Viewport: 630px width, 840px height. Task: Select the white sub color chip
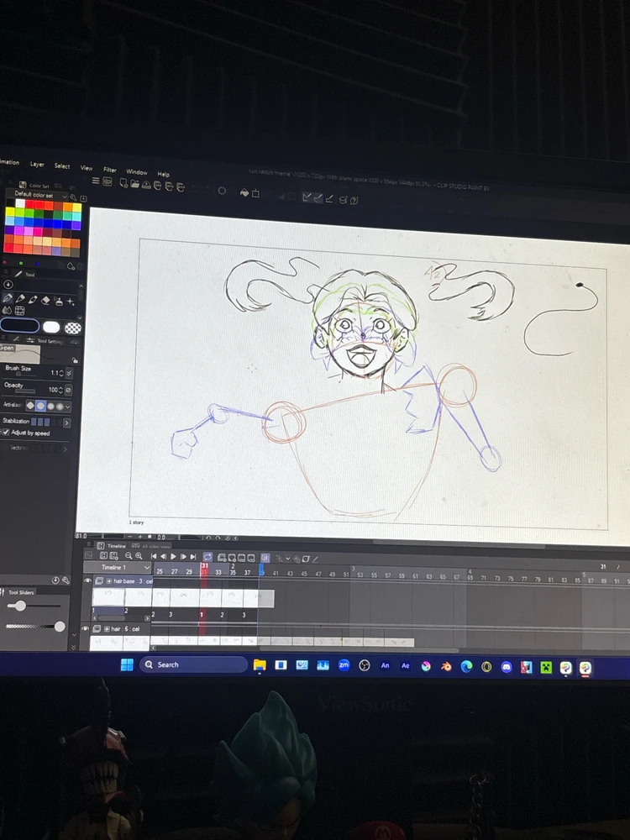(x=51, y=327)
